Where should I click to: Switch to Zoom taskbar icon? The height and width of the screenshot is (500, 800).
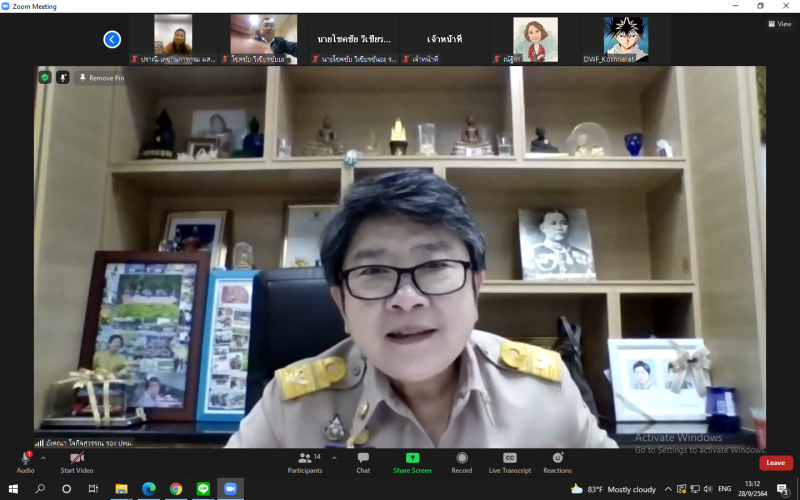(x=231, y=489)
